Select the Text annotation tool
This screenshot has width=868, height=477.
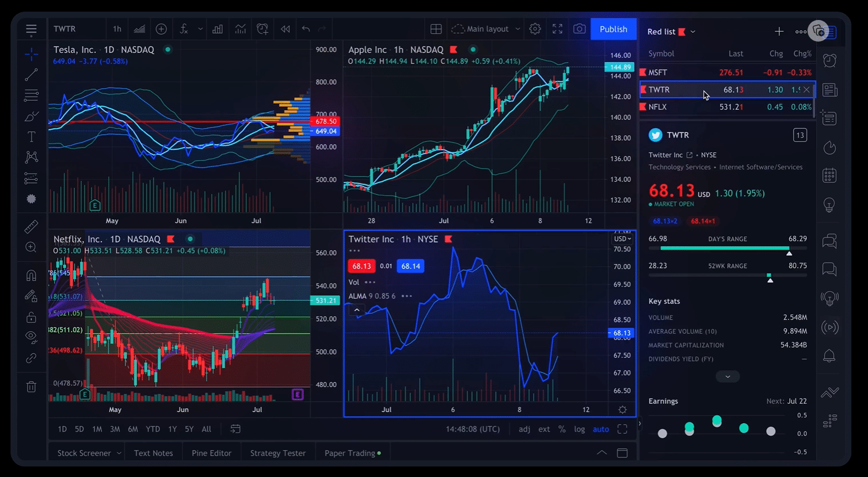[x=31, y=136]
